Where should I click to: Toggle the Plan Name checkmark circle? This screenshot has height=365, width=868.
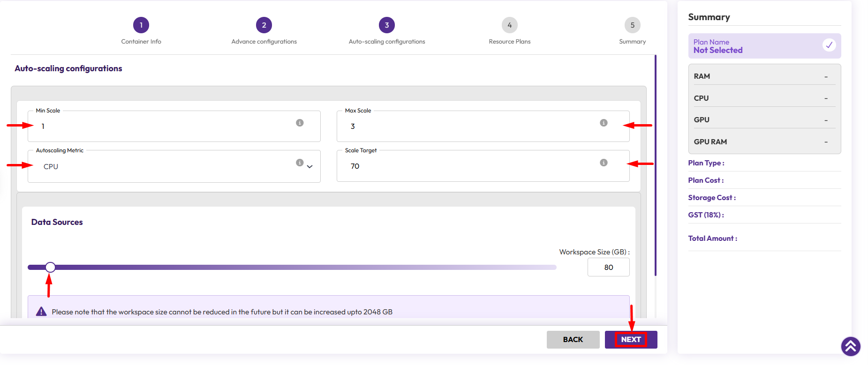click(x=829, y=45)
